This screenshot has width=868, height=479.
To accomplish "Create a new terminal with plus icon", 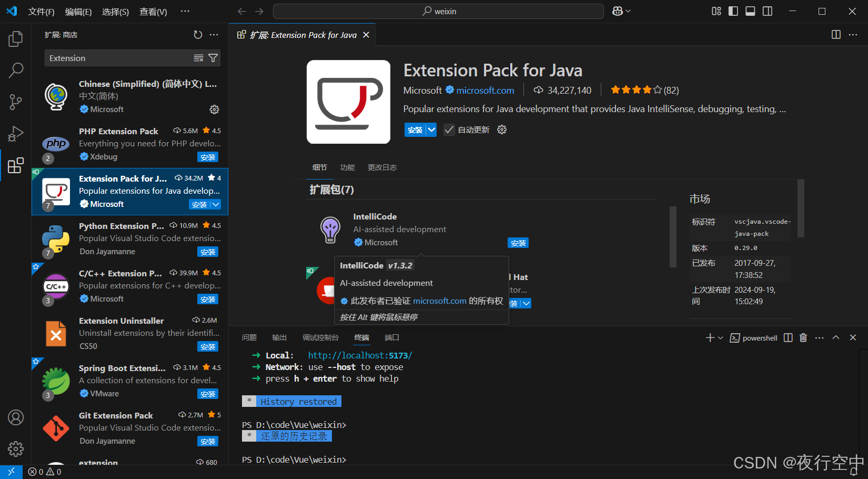I will click(x=710, y=337).
